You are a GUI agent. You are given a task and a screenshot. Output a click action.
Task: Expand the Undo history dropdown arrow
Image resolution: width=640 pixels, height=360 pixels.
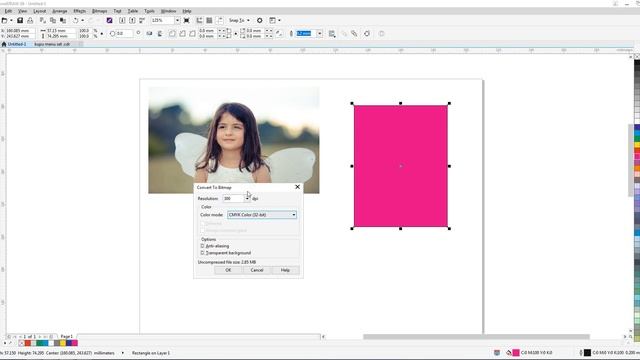pos(82,20)
